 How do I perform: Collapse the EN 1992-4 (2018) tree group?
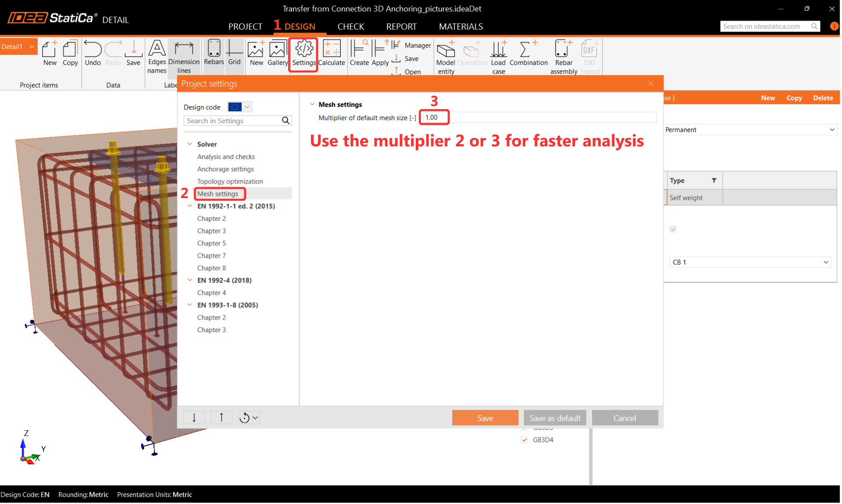coord(190,280)
